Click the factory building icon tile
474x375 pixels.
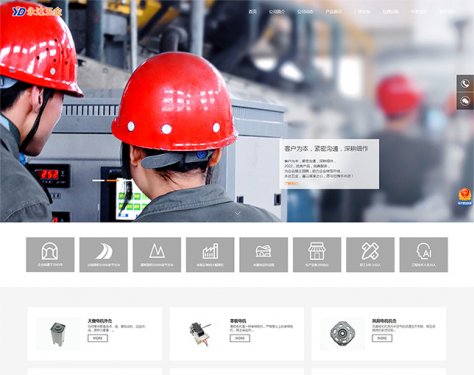210,255
